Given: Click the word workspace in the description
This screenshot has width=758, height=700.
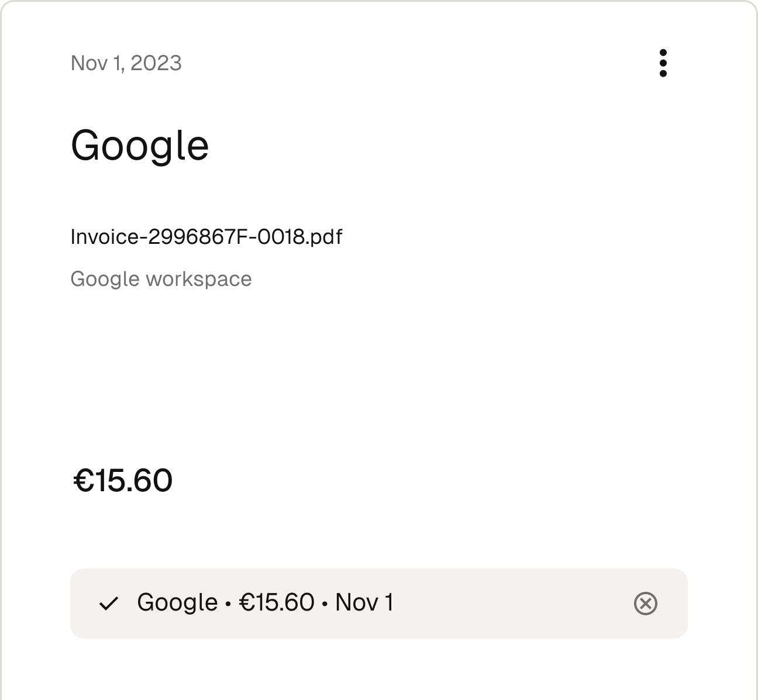Looking at the screenshot, I should [x=199, y=279].
